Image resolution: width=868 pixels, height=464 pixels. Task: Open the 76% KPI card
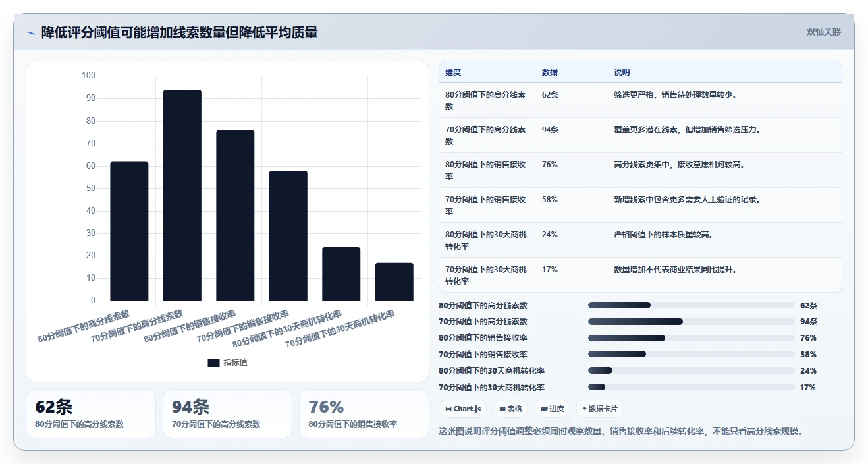pos(364,413)
